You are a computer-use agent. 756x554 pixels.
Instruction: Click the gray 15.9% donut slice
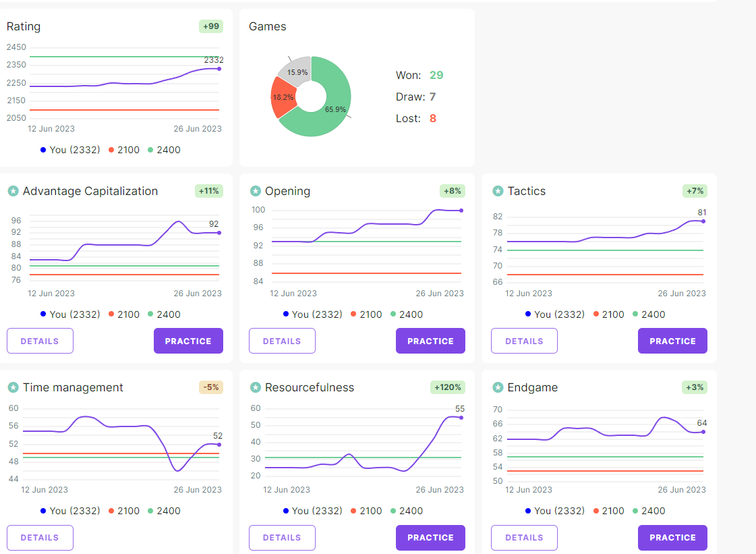click(297, 72)
